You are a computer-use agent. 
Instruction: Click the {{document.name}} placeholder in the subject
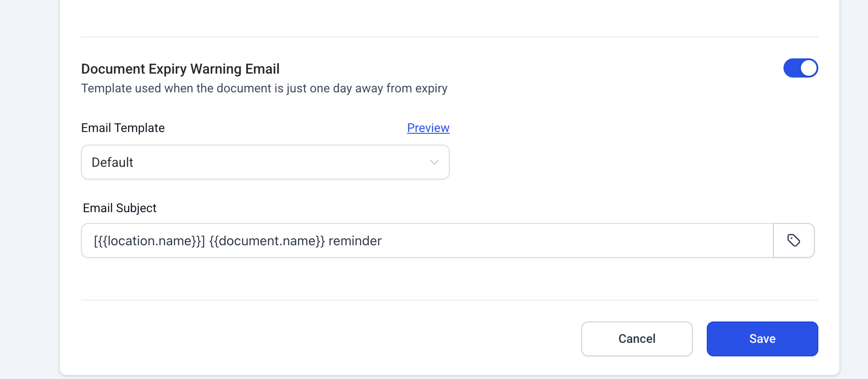[267, 241]
